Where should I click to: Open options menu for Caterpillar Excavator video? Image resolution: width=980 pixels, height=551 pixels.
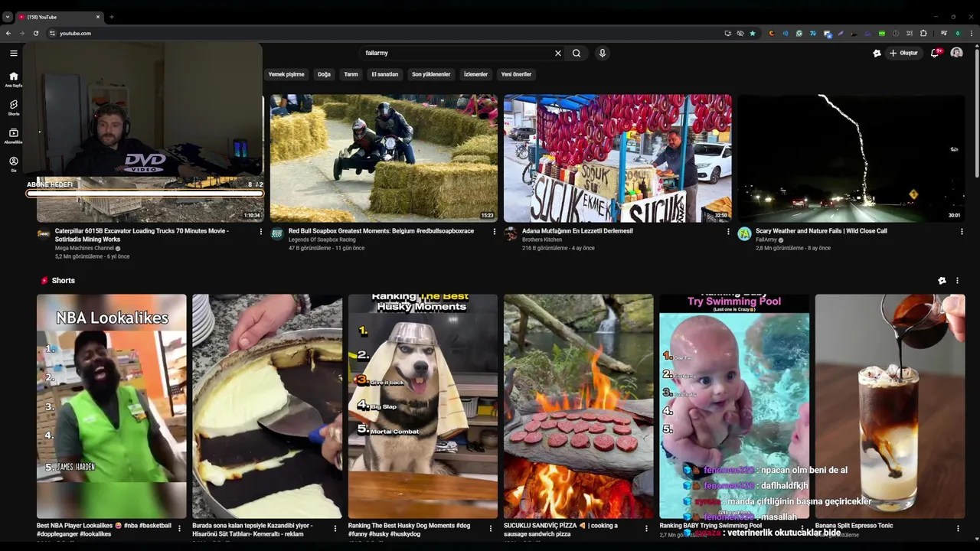click(260, 232)
